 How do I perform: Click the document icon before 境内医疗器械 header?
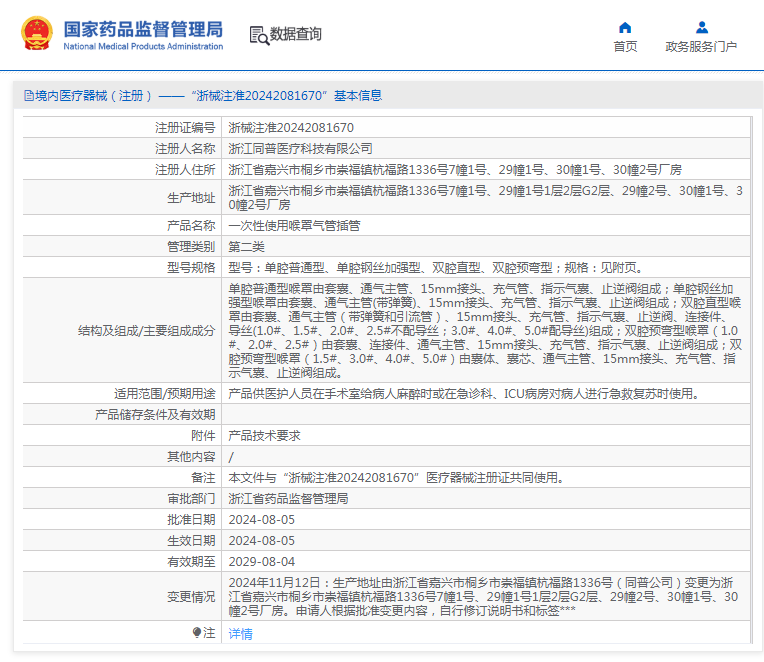[x=27, y=96]
